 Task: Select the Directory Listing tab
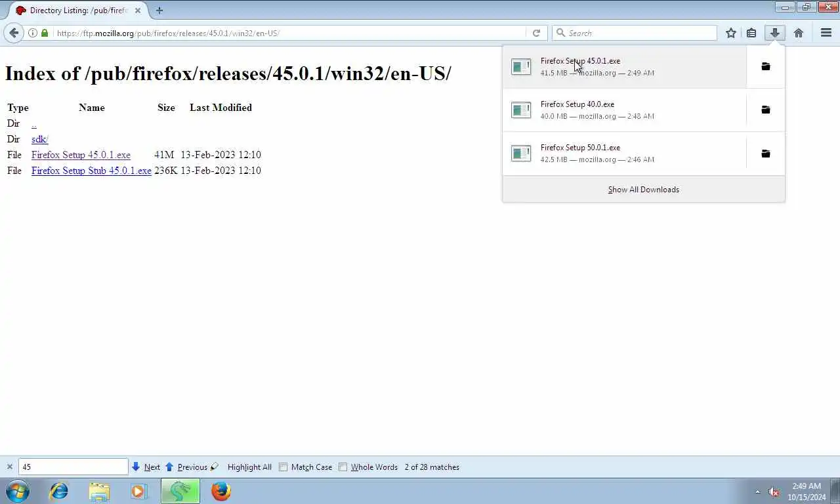[x=77, y=10]
